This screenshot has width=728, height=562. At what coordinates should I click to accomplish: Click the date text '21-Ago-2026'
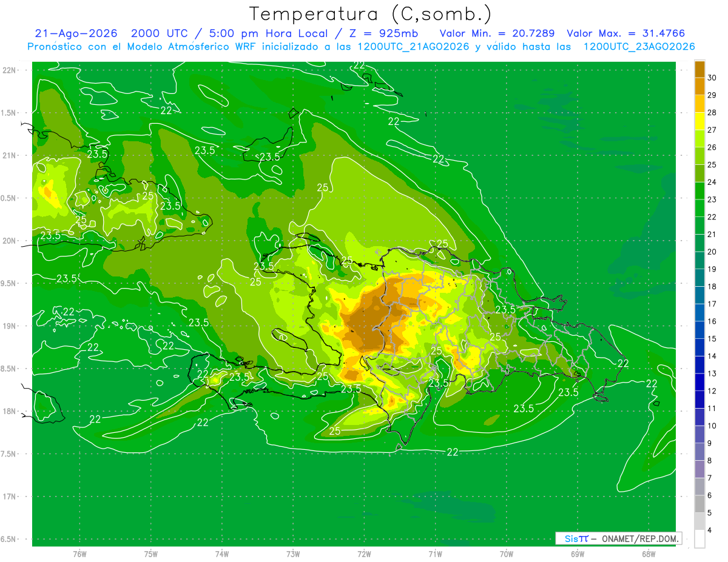click(76, 33)
